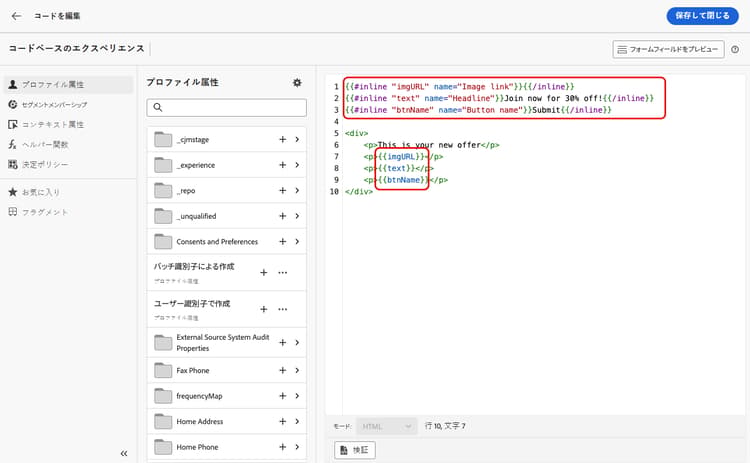Select the Home Address folder row

(x=227, y=421)
